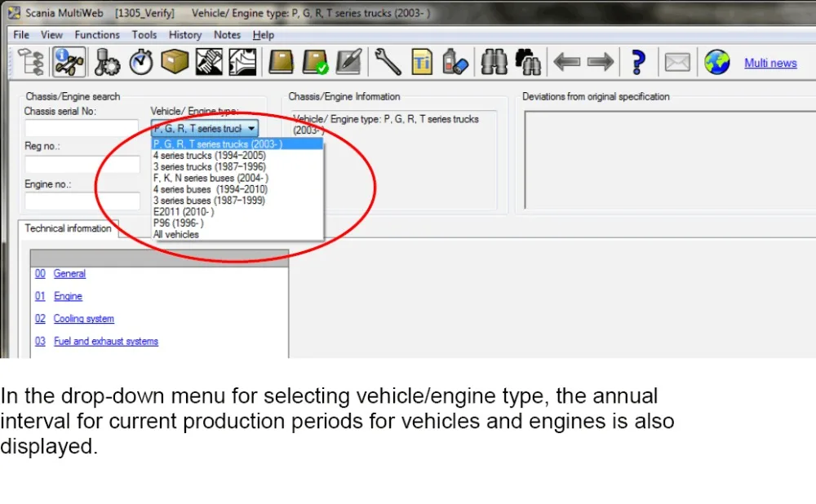Open the Engine link

[x=69, y=296]
